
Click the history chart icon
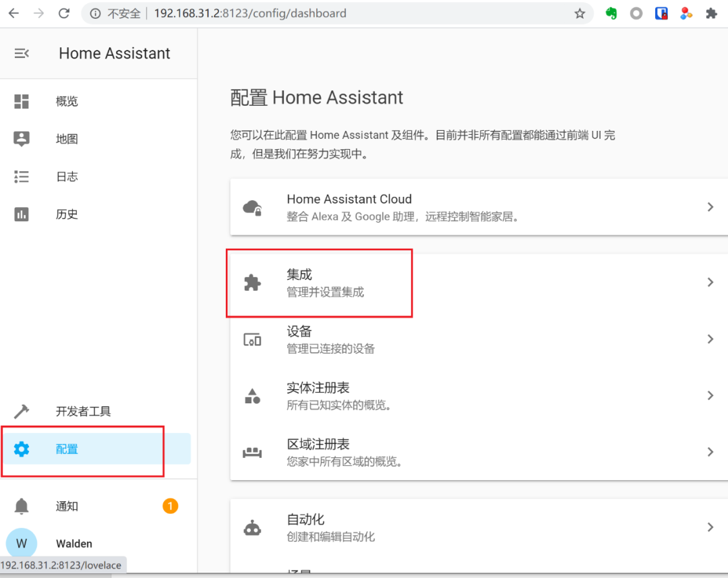tap(22, 214)
